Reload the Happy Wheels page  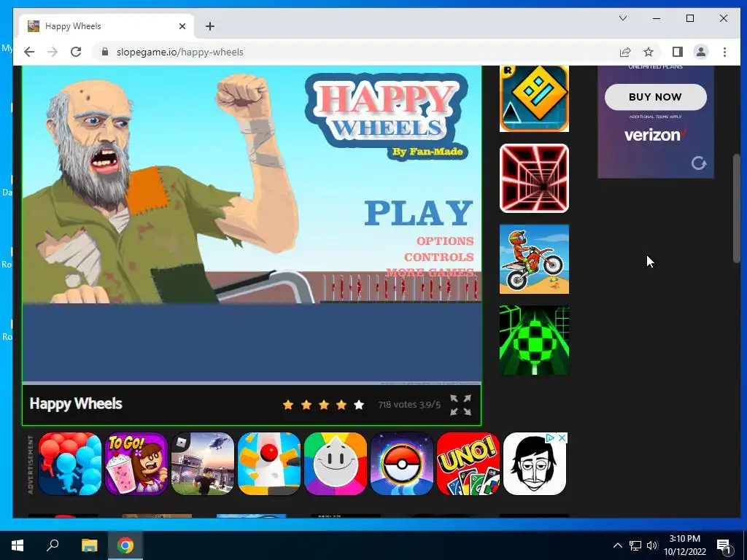[x=76, y=52]
